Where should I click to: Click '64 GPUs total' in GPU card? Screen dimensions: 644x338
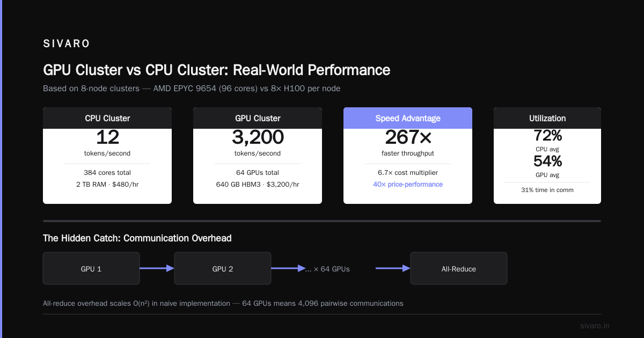(x=258, y=173)
